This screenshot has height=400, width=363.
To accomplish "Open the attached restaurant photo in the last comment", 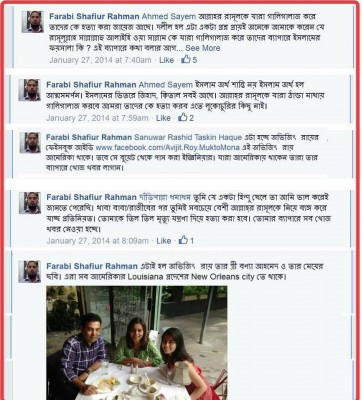I will [137, 343].
